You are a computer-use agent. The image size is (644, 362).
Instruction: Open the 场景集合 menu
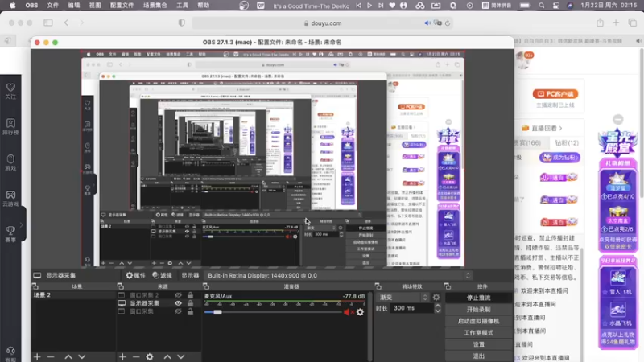pos(155,6)
